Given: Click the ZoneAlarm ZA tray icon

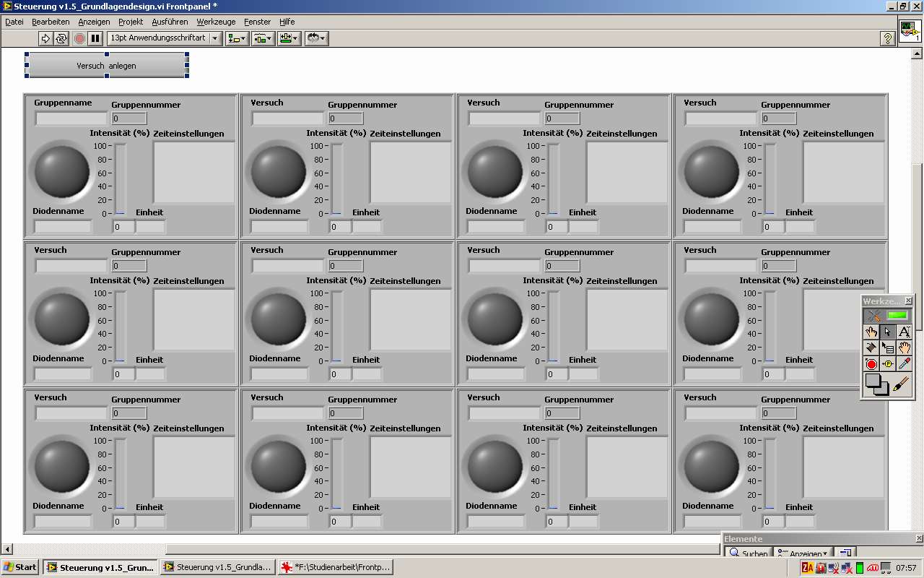Looking at the screenshot, I should 808,568.
